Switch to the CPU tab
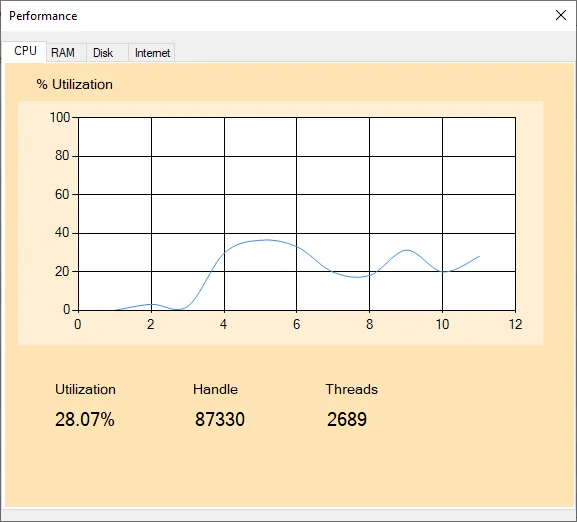Screen dimensions: 577x522 [x=25, y=51]
